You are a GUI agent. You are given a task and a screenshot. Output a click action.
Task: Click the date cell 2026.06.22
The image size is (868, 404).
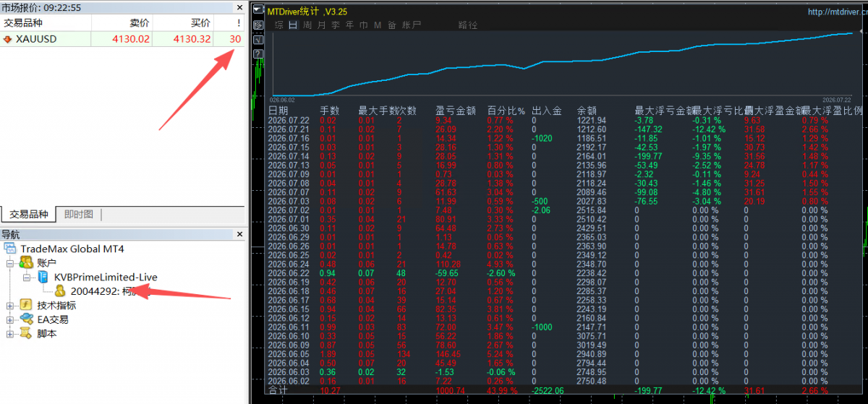tap(289, 273)
